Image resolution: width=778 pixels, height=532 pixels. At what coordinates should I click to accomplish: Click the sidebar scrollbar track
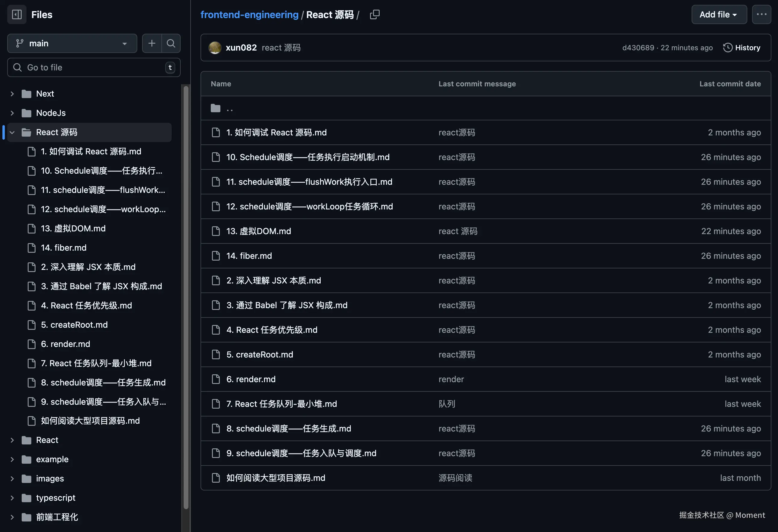(186, 301)
